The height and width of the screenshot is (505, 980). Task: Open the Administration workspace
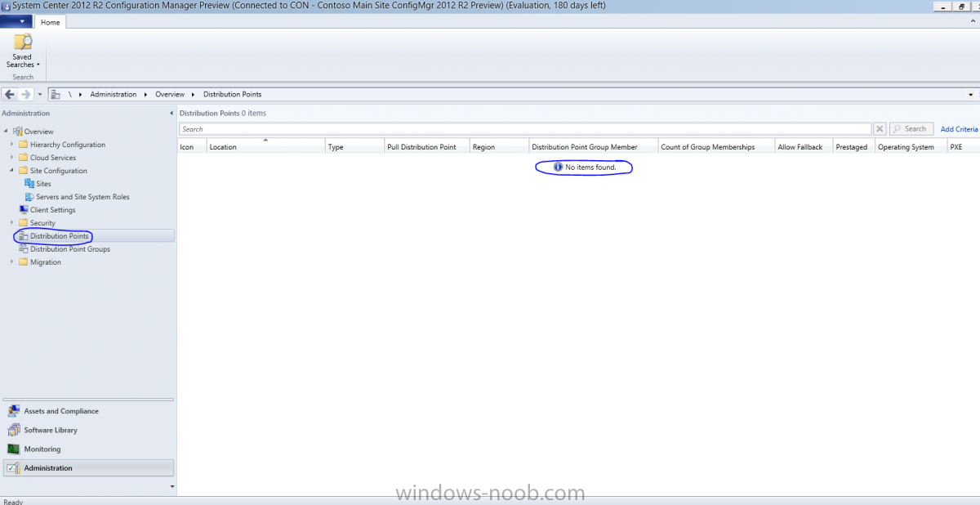pyautogui.click(x=87, y=468)
